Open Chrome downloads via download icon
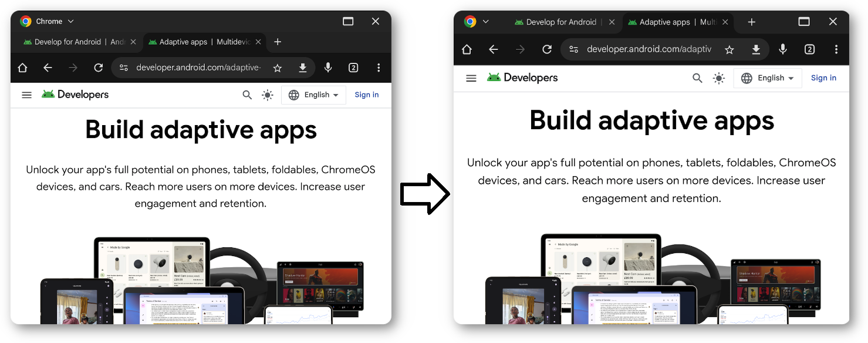 tap(303, 68)
